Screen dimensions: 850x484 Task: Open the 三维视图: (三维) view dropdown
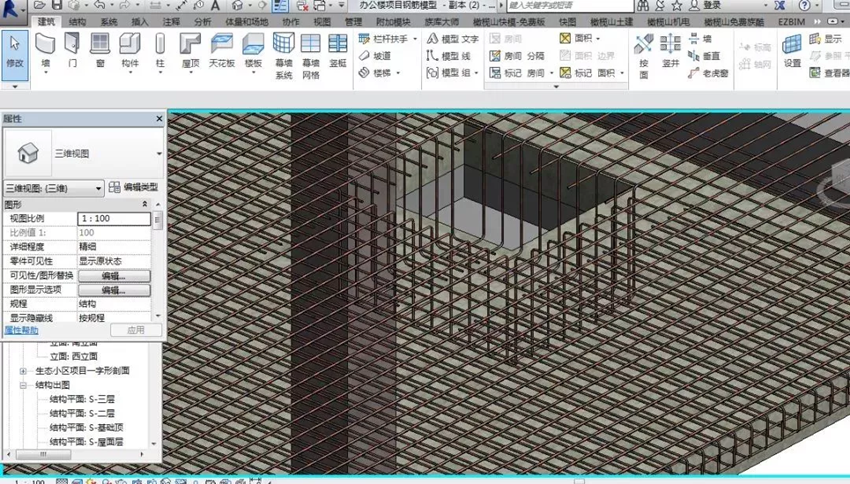click(54, 188)
